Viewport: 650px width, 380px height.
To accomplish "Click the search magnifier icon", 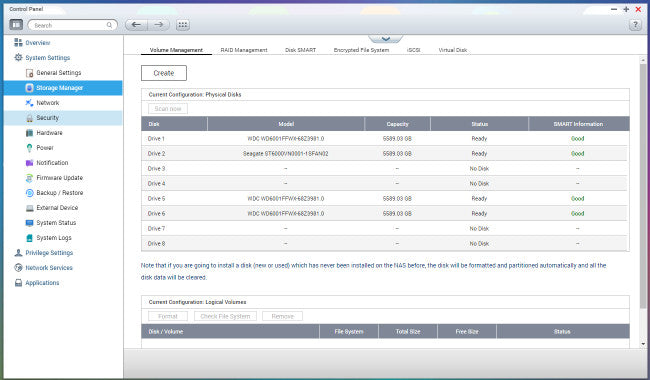I will (109, 25).
